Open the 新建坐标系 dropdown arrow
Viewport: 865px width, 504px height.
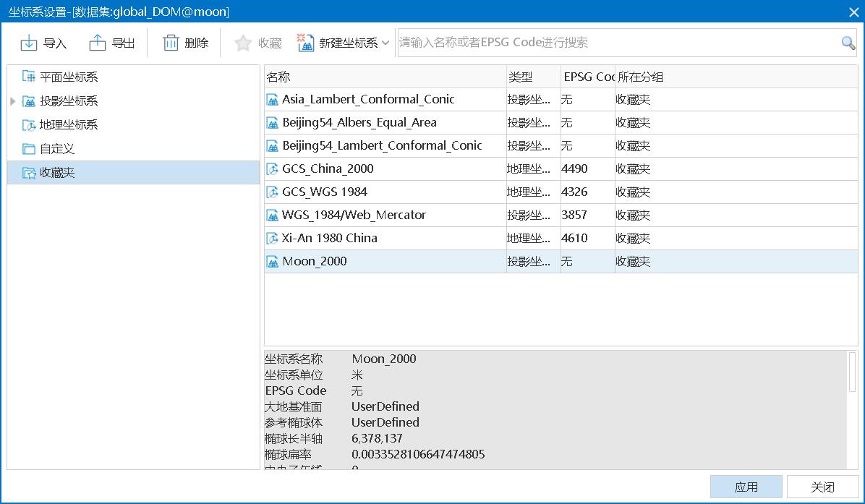(x=385, y=43)
